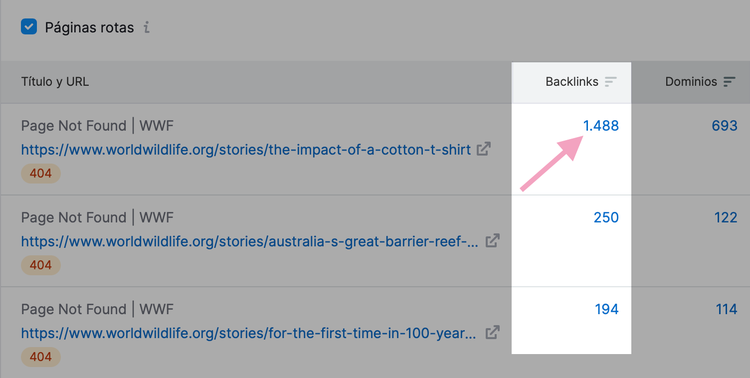
Task: Show info tooltip next to Páginas rotas
Action: tap(146, 27)
